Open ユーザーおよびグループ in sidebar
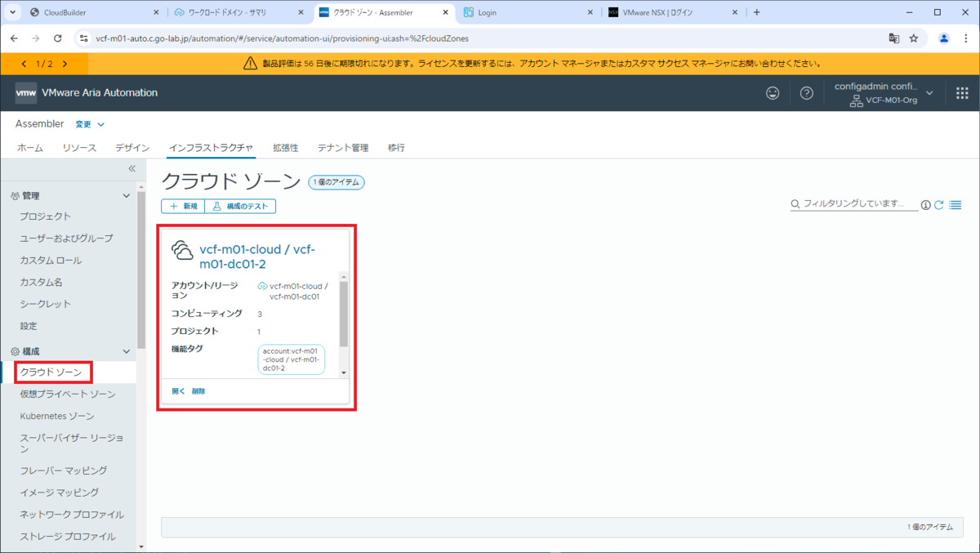 [67, 239]
